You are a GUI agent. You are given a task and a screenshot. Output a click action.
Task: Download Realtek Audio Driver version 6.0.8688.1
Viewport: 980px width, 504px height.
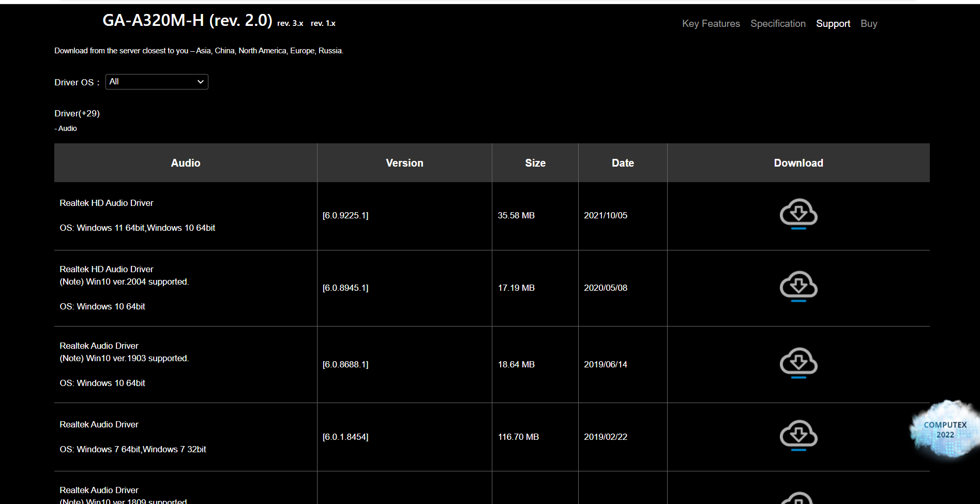point(798,363)
